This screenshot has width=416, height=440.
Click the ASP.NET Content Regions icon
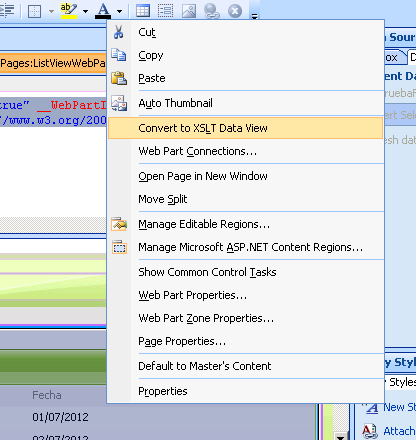point(119,247)
